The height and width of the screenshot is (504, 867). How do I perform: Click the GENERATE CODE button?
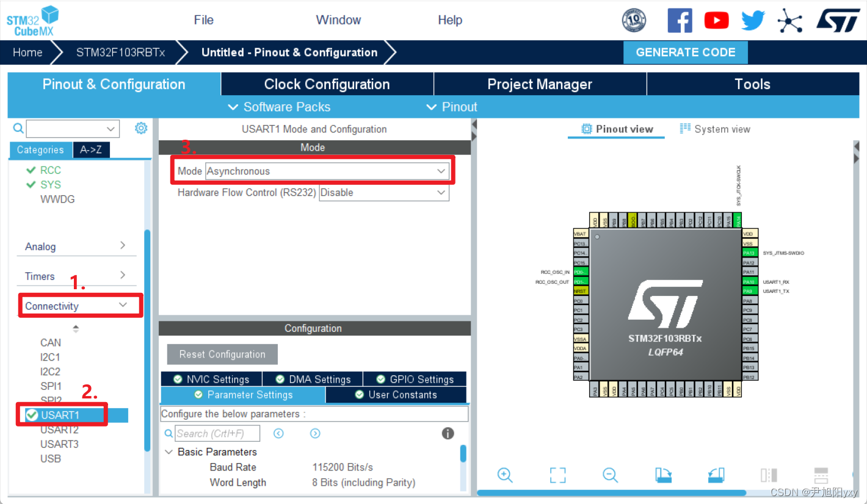(x=686, y=52)
